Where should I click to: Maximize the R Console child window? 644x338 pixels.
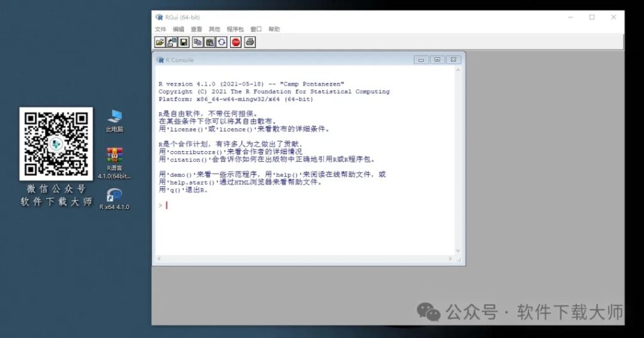(x=437, y=60)
